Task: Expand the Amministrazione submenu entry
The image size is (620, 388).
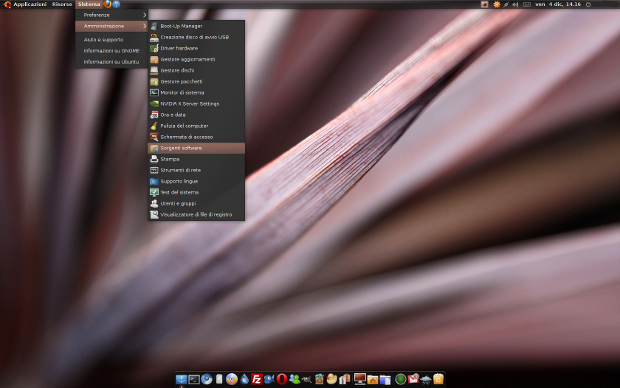Action: tap(112, 26)
